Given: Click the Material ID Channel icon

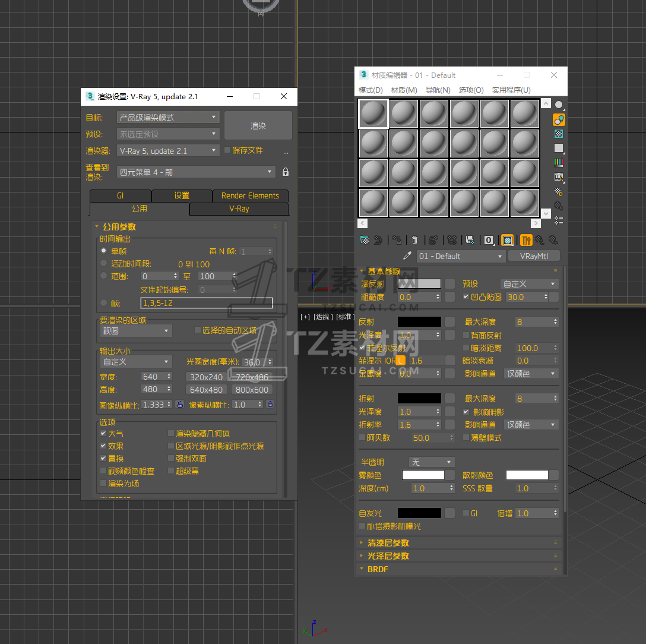Looking at the screenshot, I should pos(489,240).
